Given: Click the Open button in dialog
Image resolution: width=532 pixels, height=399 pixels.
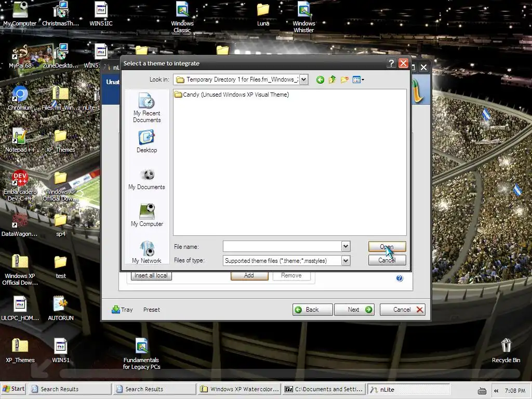Looking at the screenshot, I should (x=387, y=247).
